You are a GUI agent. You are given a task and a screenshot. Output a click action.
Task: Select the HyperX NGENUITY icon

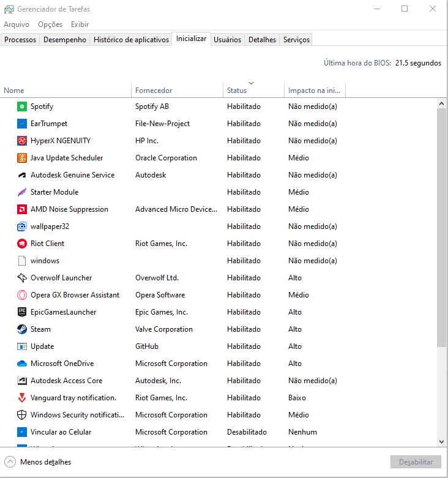[22, 141]
